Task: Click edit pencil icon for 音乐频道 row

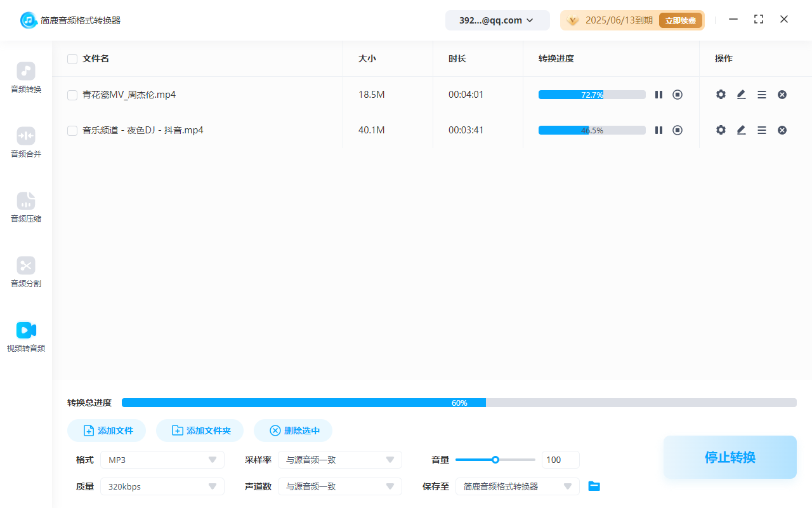Action: coord(741,130)
